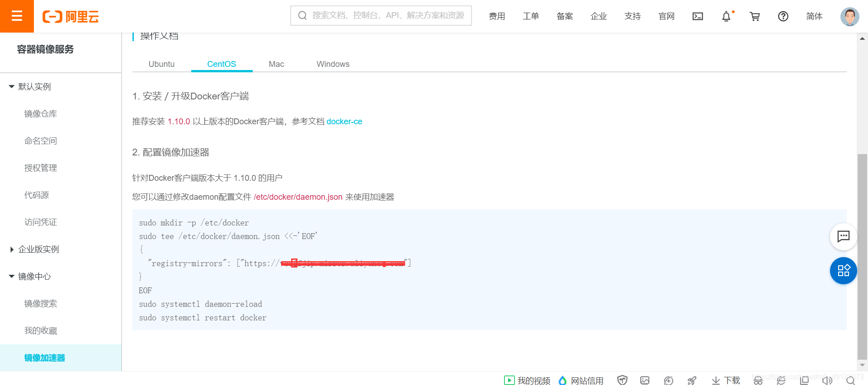
Task: Click the search magnifier in top search box
Action: pyautogui.click(x=302, y=16)
